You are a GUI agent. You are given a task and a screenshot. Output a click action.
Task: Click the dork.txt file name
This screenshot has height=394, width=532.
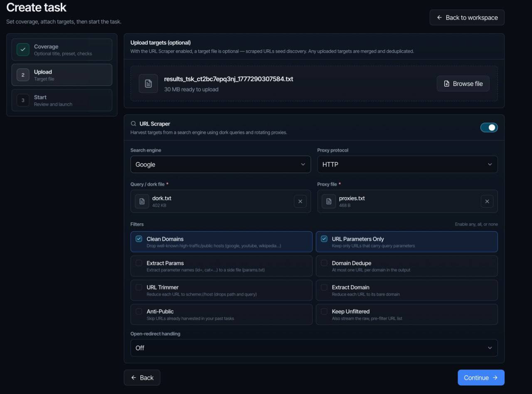[x=162, y=198]
